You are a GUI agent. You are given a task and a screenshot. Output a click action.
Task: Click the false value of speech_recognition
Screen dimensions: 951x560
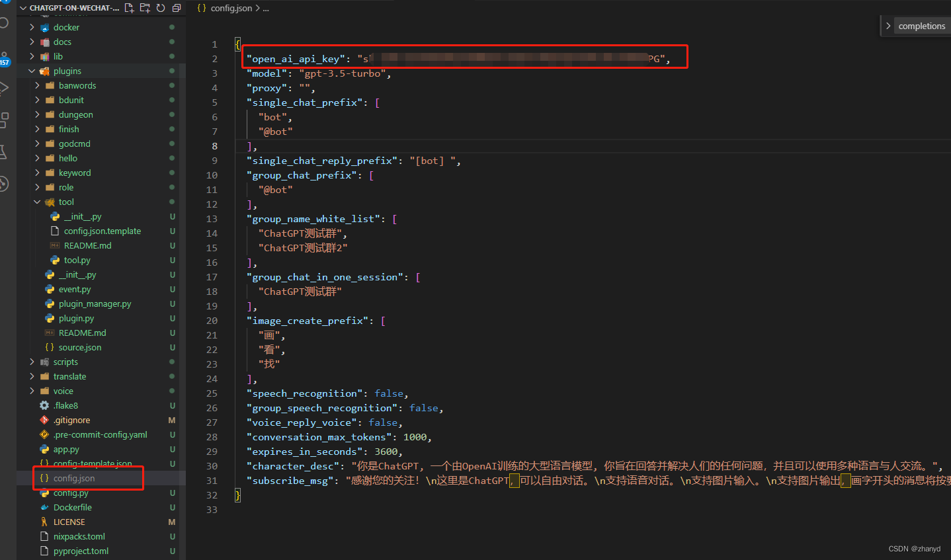(x=389, y=393)
